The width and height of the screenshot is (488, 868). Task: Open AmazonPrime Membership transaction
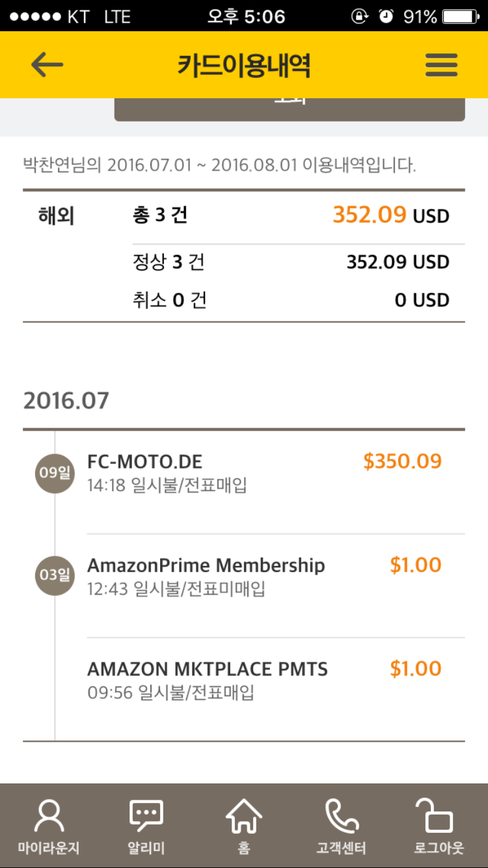[x=206, y=565]
